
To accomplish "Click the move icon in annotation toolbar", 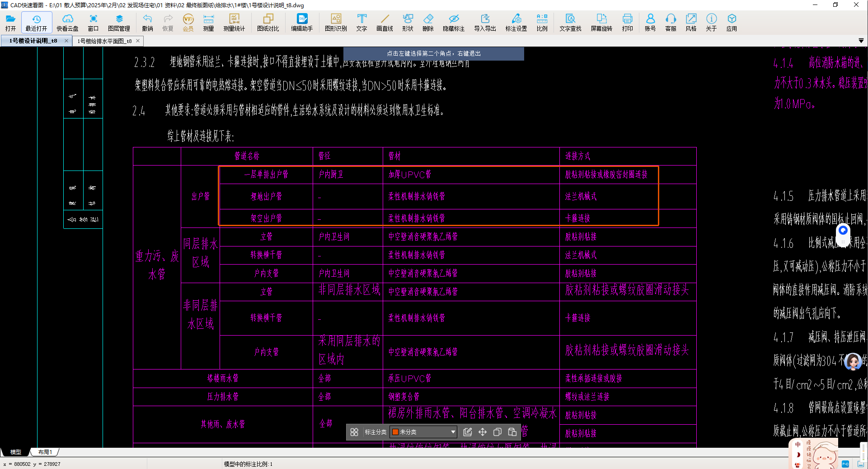I will pyautogui.click(x=483, y=432).
